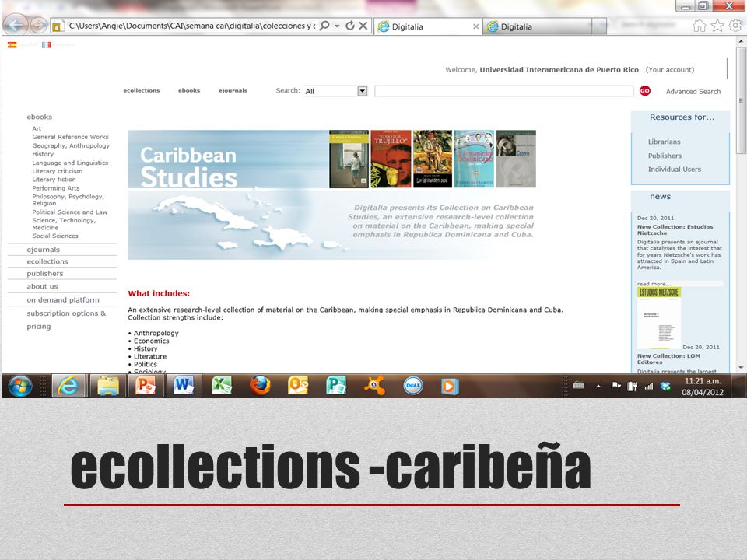This screenshot has width=747, height=560.
Task: Refresh the page with the reload icon
Action: 350,26
